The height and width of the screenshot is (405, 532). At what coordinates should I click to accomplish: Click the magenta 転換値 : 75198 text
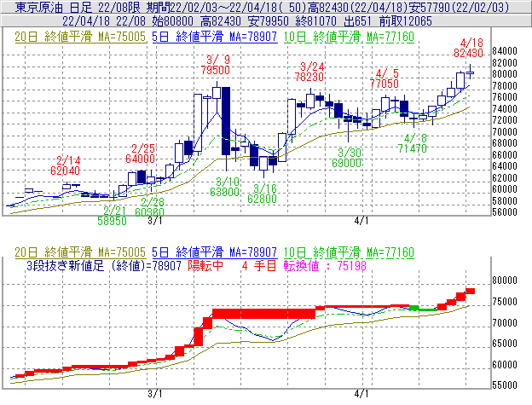pyautogui.click(x=325, y=265)
